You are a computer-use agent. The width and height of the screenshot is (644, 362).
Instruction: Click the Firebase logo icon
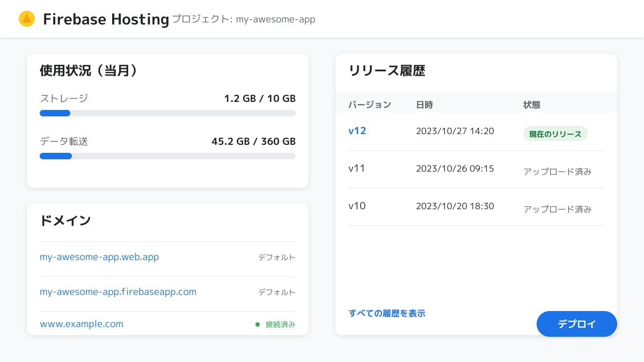click(27, 19)
